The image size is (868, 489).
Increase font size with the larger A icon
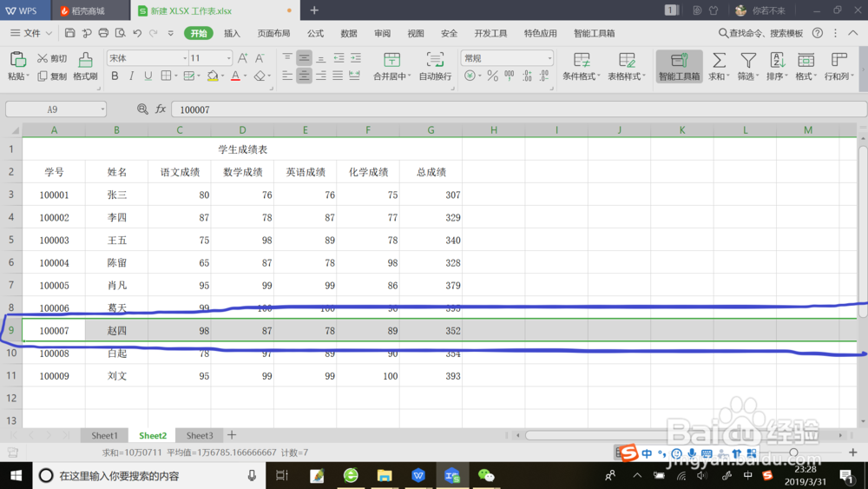pyautogui.click(x=242, y=58)
